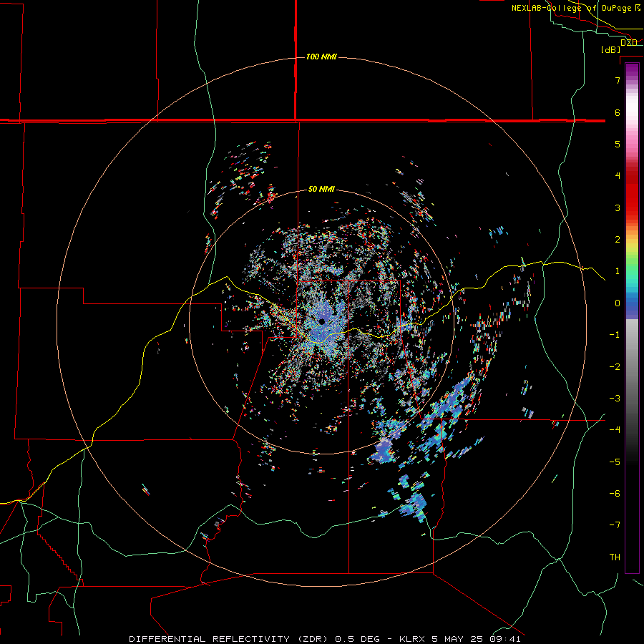Click the "-1" value on the color scale
Image resolution: width=644 pixels, height=644 pixels.
615,335
